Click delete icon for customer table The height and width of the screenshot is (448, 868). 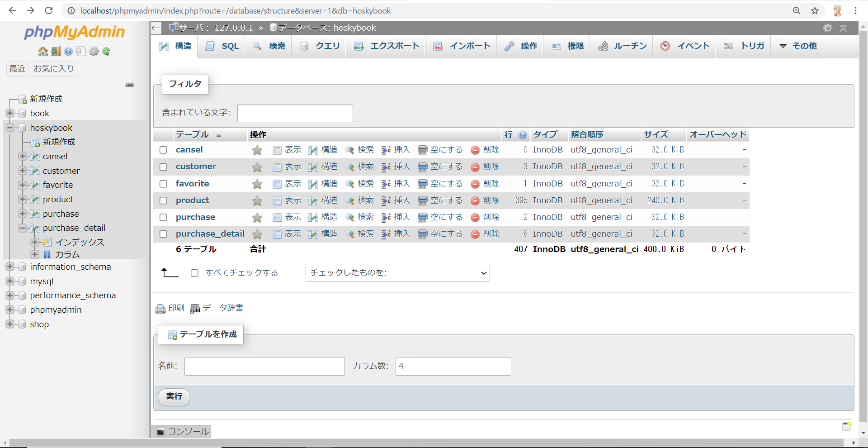[475, 167]
